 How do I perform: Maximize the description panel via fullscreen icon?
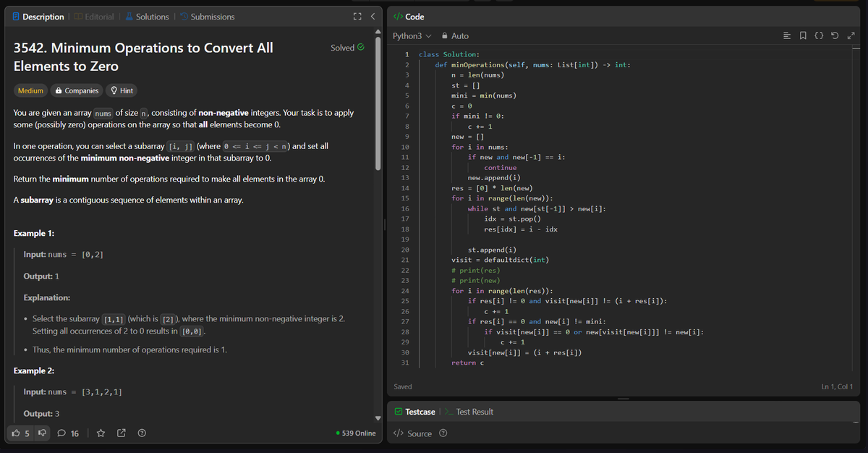click(x=357, y=17)
